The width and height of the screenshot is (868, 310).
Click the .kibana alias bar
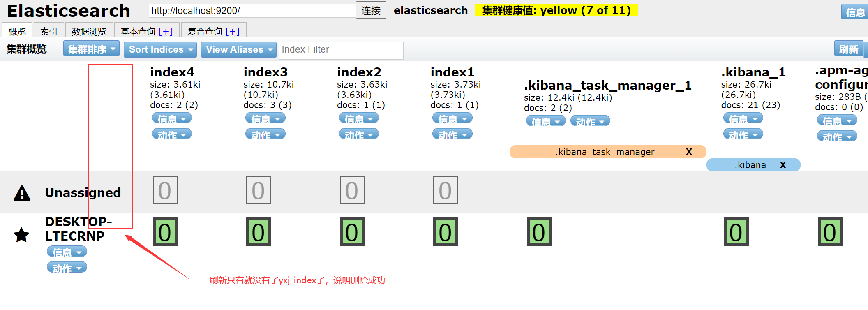tap(753, 165)
